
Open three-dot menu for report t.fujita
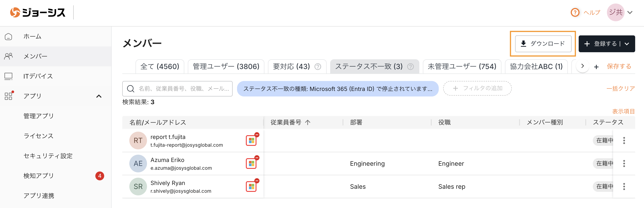[624, 140]
